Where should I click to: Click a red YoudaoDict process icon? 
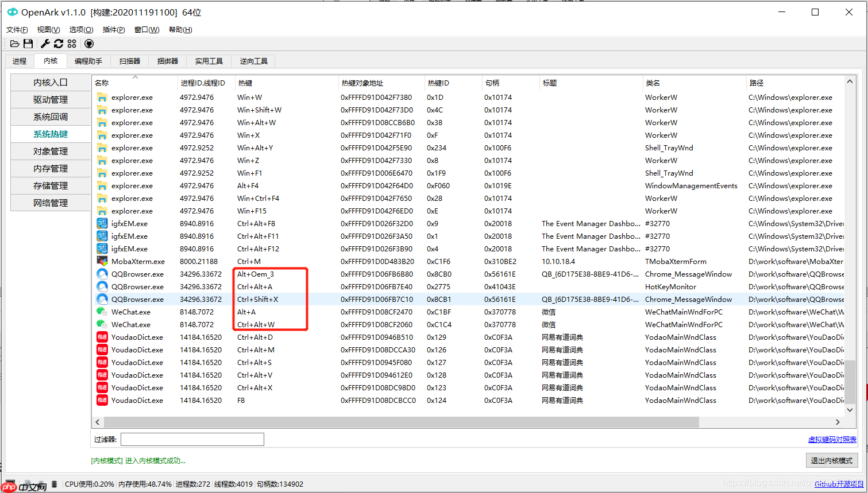[x=102, y=337]
